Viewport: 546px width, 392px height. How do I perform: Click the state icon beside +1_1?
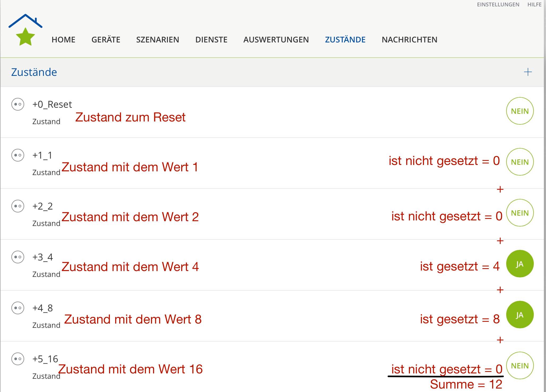coord(18,155)
